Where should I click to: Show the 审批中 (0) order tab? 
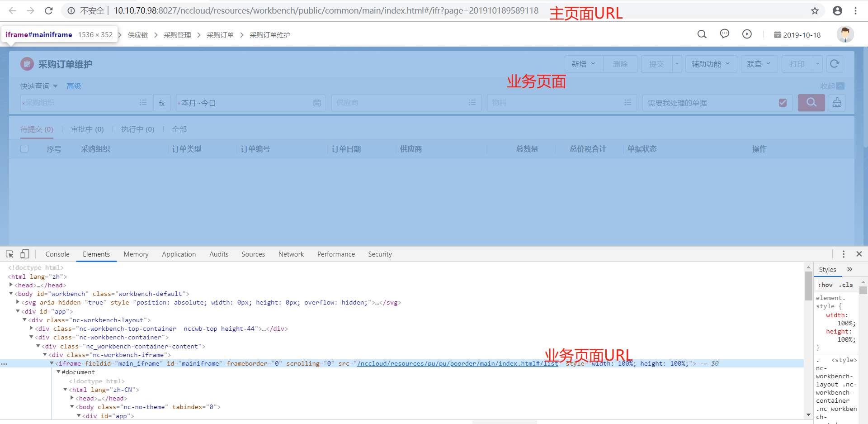pos(87,129)
